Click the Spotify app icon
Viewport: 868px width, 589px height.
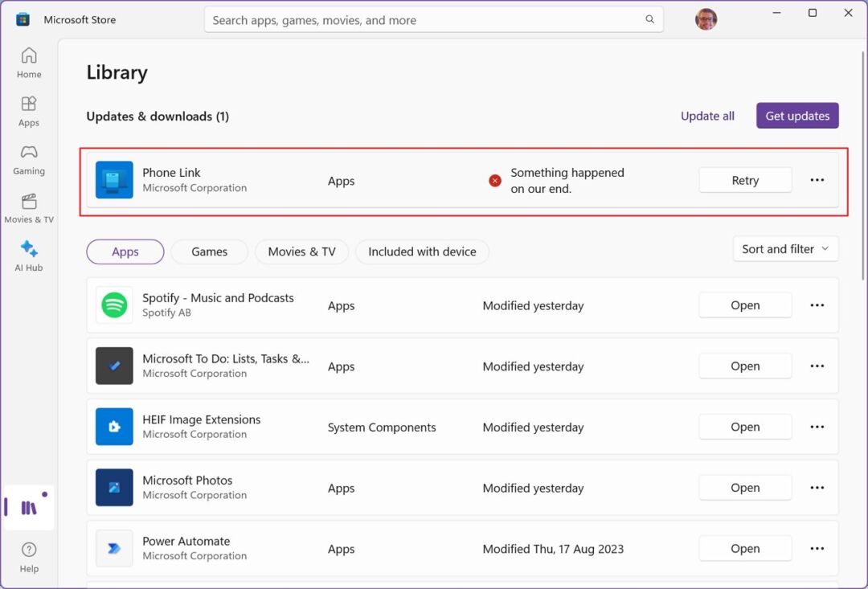[x=114, y=305]
